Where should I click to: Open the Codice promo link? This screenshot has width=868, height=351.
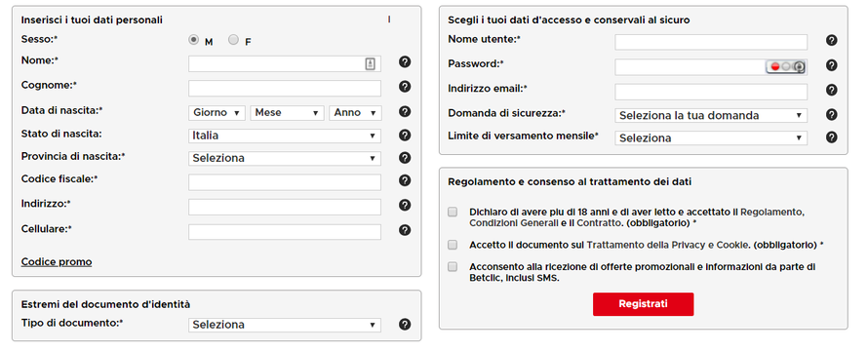(x=57, y=262)
